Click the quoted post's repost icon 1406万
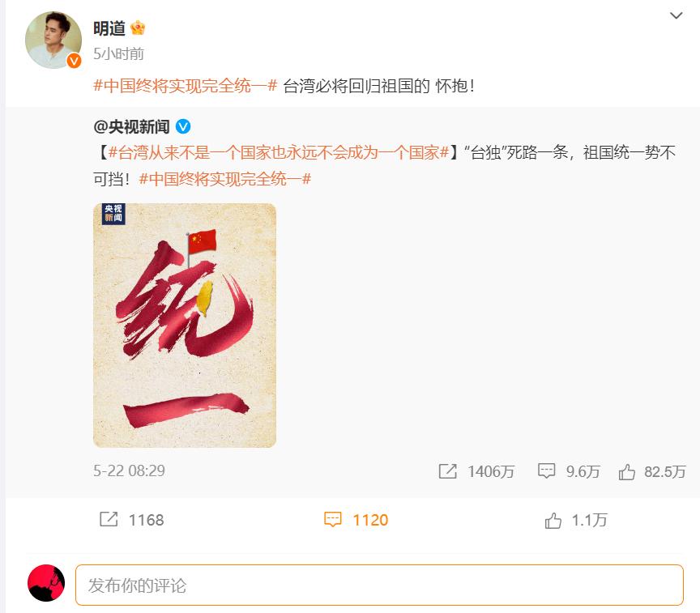Viewport: 700px width, 613px height. [x=476, y=471]
